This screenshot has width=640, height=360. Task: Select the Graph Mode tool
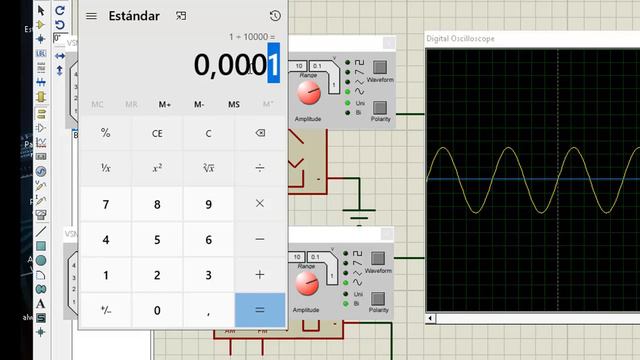point(41,142)
